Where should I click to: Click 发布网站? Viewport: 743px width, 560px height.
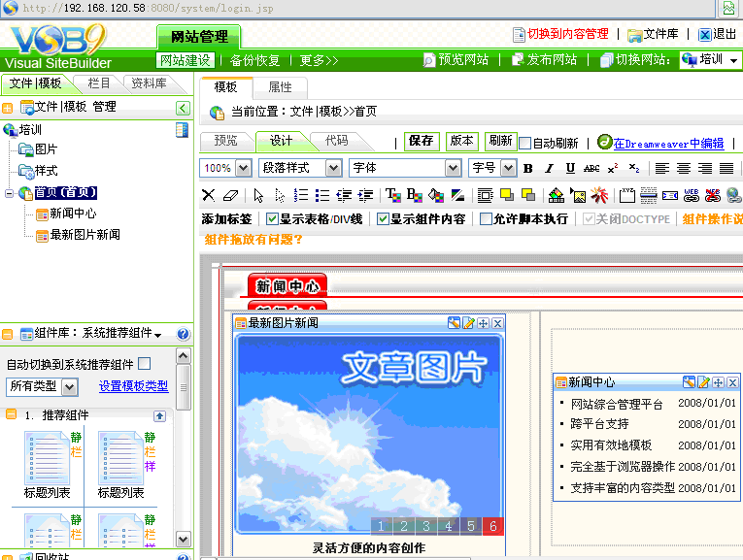[552, 59]
